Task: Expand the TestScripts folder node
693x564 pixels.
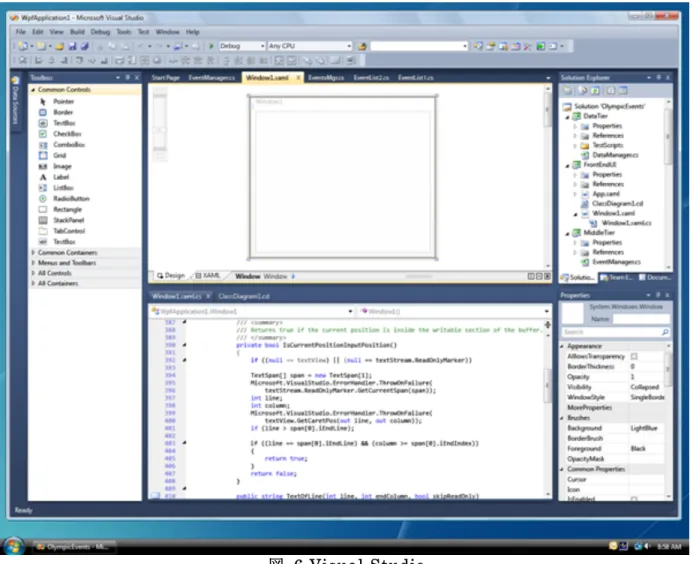Action: pos(575,145)
